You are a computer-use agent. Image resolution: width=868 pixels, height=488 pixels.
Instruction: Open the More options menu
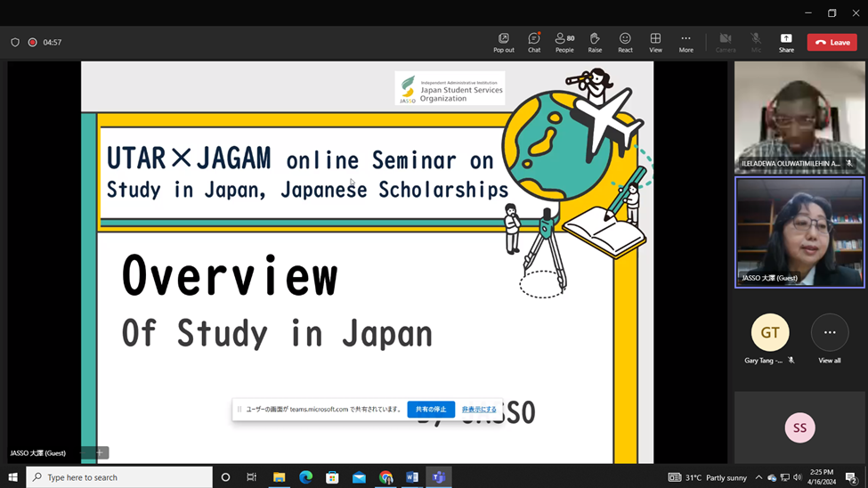coord(685,43)
